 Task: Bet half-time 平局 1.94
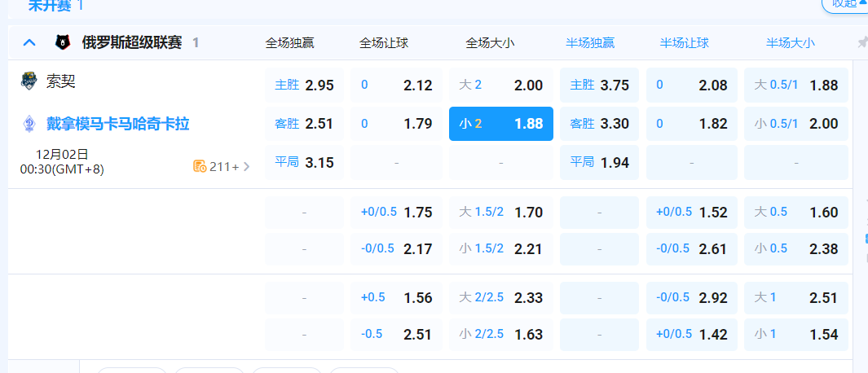click(x=600, y=162)
